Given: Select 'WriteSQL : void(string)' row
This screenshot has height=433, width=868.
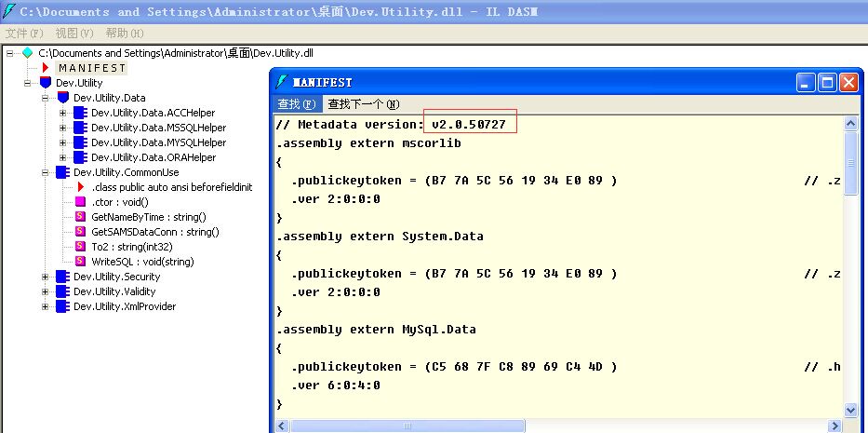Looking at the screenshot, I should (x=143, y=262).
